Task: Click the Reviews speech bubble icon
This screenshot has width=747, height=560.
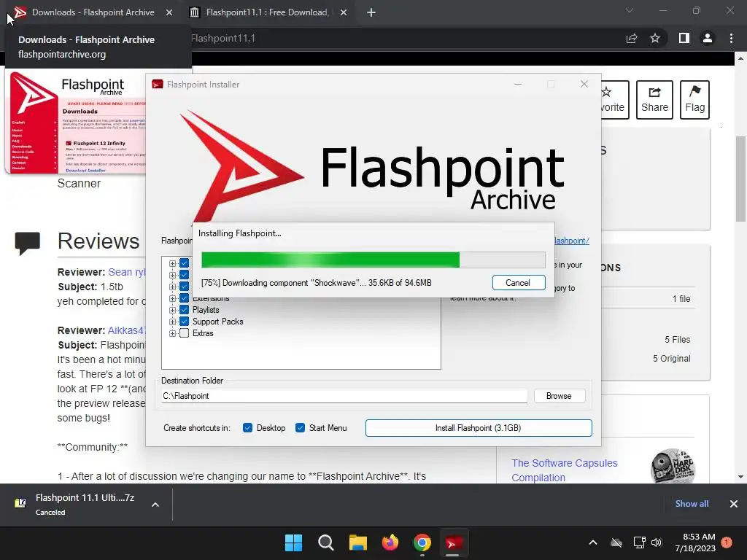Action: (28, 243)
